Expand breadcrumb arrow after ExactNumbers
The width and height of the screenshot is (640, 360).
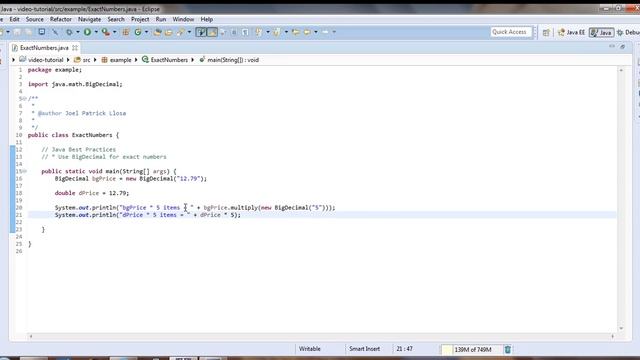[193, 60]
